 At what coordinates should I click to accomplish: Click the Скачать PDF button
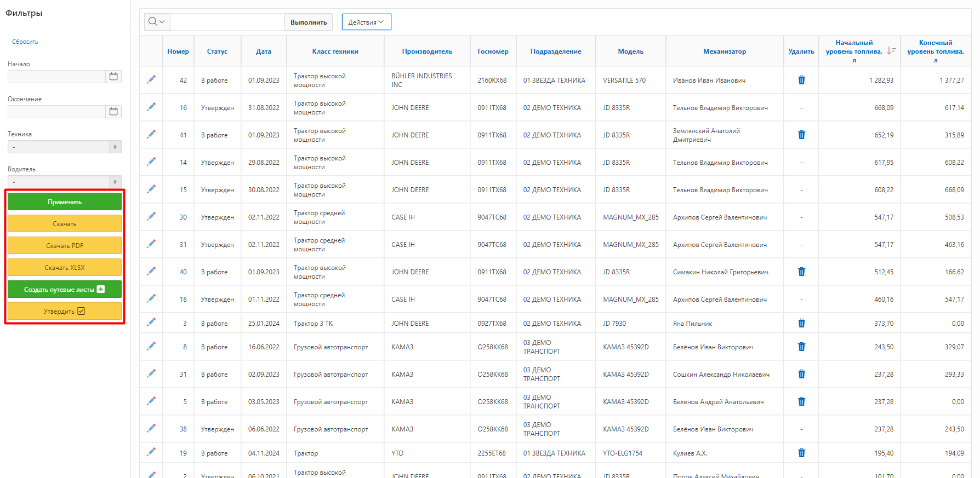(x=65, y=246)
